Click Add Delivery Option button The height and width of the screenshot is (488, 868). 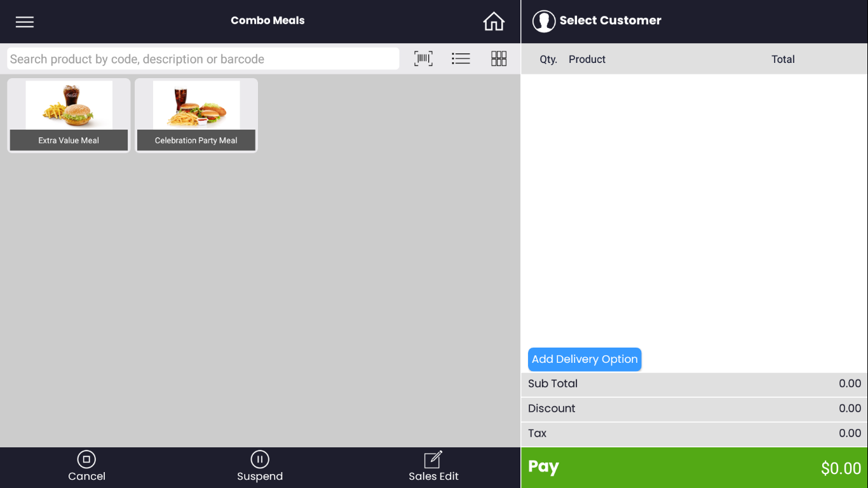[585, 359]
